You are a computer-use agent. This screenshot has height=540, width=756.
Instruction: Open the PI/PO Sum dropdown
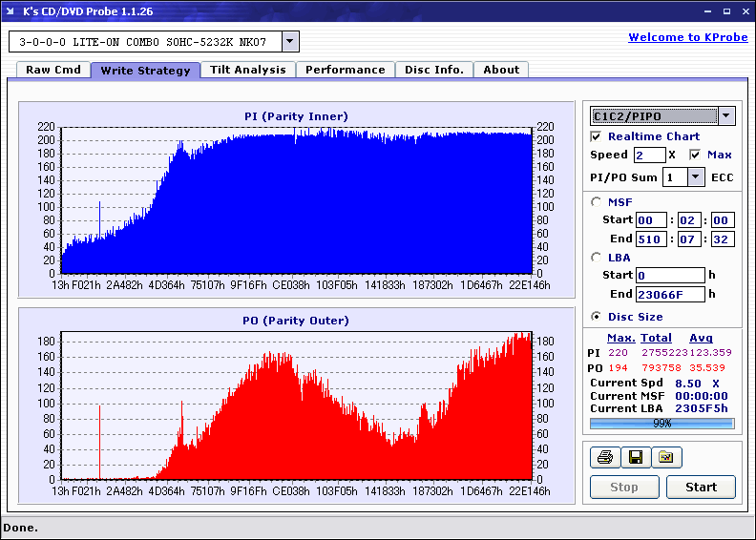pyautogui.click(x=695, y=177)
